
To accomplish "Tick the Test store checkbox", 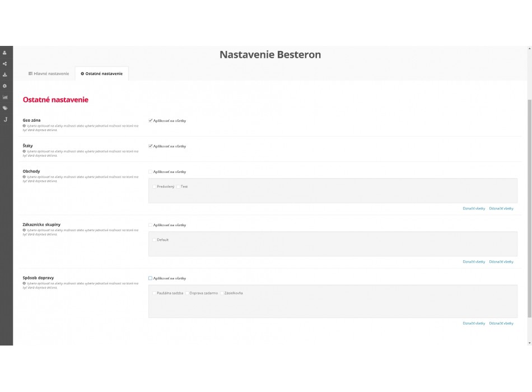I will click(178, 186).
